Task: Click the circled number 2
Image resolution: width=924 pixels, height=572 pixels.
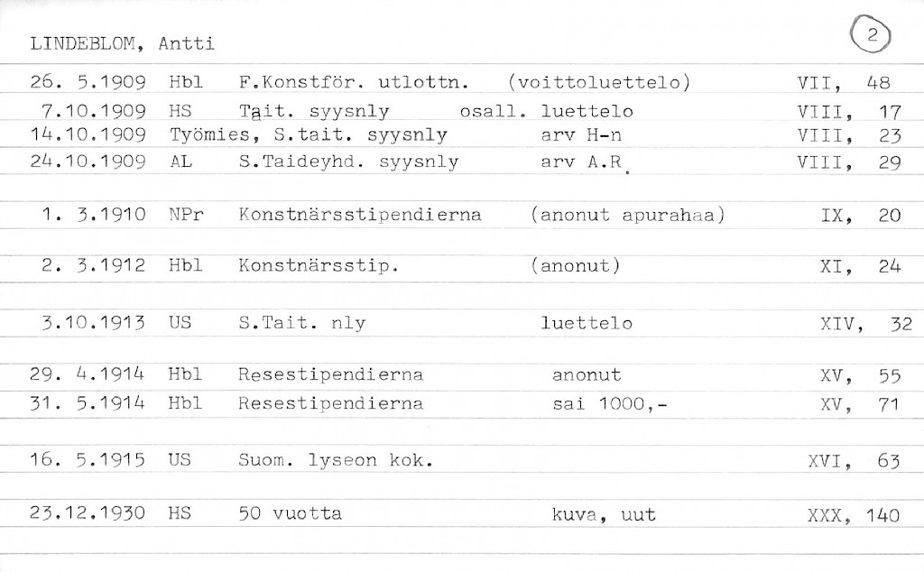Action: point(871,34)
